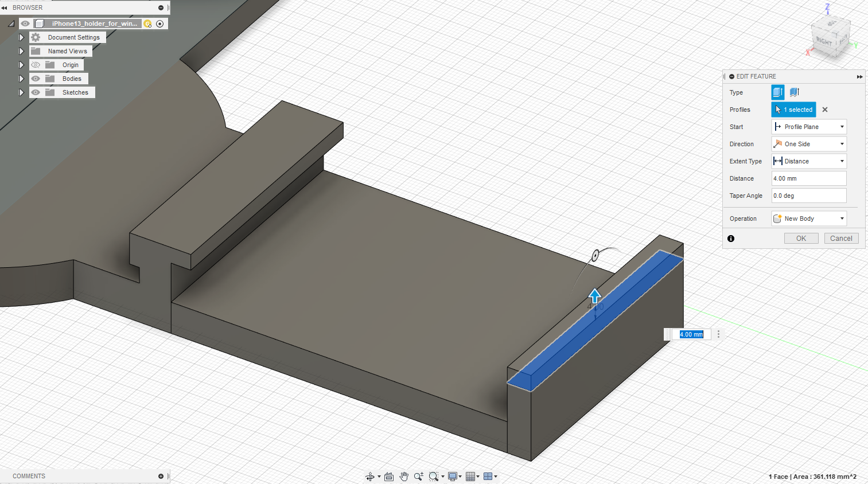This screenshot has height=484, width=868.
Task: Click the Zoom Window fit icon
Action: point(434,477)
